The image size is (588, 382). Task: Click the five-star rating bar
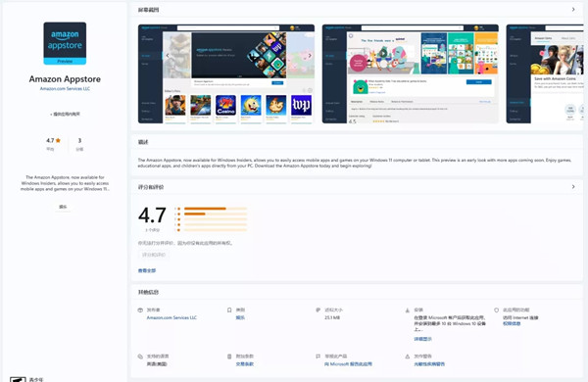click(x=216, y=209)
